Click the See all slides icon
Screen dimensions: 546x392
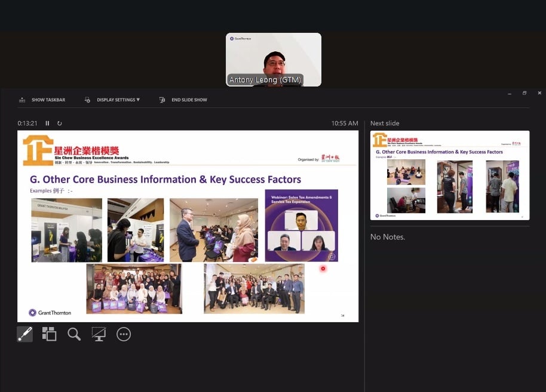point(49,334)
